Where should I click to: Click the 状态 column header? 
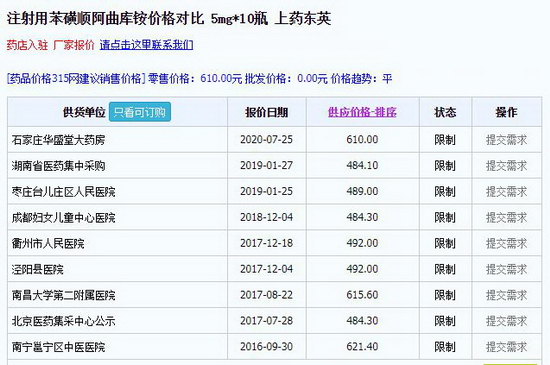(x=445, y=112)
